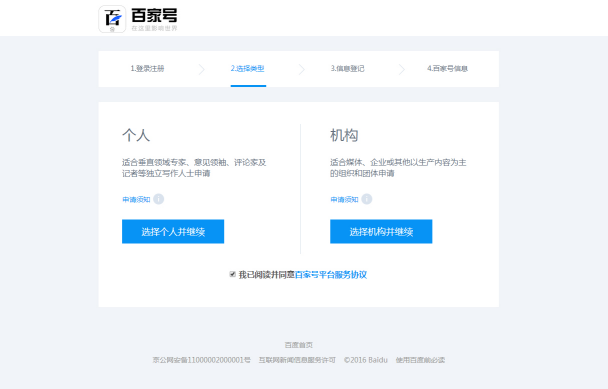Screen dimensions: 608x389
Task: Jump to step 4.百家号信息
Action: [447, 69]
